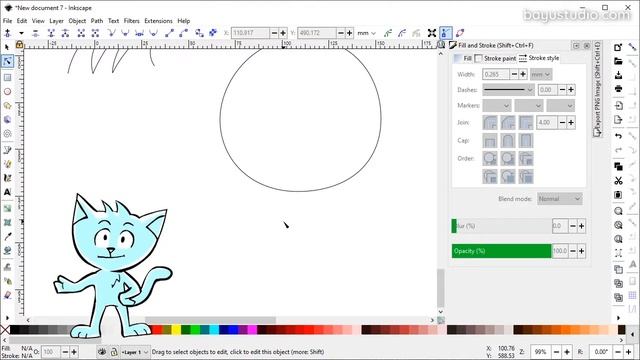Screen dimensions: 640x360
Task: Select the Eraser tool
Action: click(x=7, y=295)
